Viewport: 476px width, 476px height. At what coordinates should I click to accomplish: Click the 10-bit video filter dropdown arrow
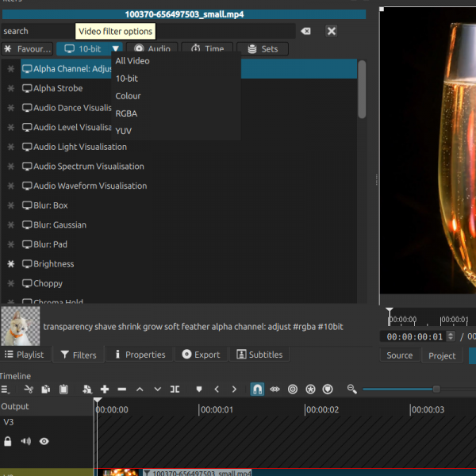click(x=115, y=49)
